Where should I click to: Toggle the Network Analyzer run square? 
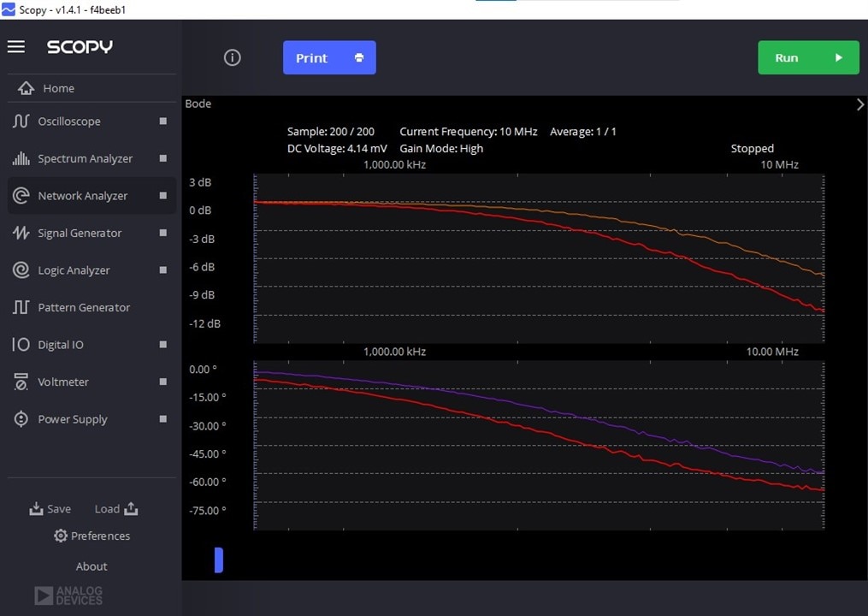pyautogui.click(x=163, y=196)
